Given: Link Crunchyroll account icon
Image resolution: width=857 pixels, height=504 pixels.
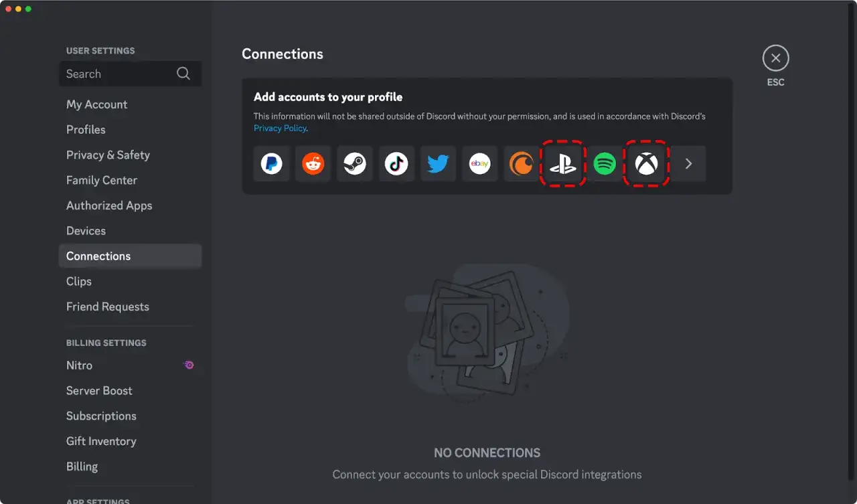Looking at the screenshot, I should click(522, 164).
